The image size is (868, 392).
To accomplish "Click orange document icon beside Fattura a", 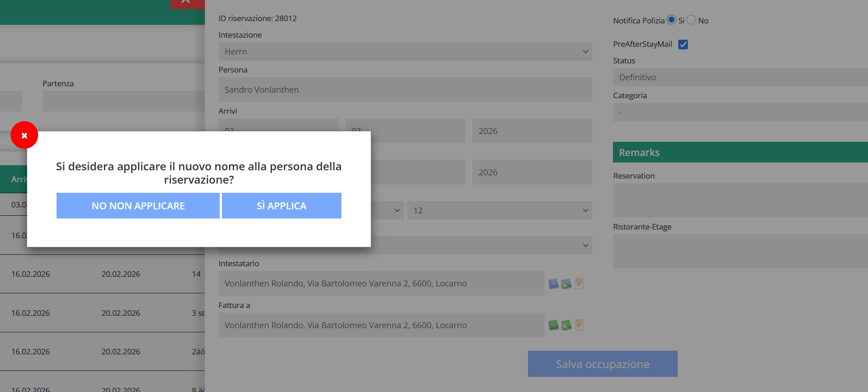I will 579,325.
